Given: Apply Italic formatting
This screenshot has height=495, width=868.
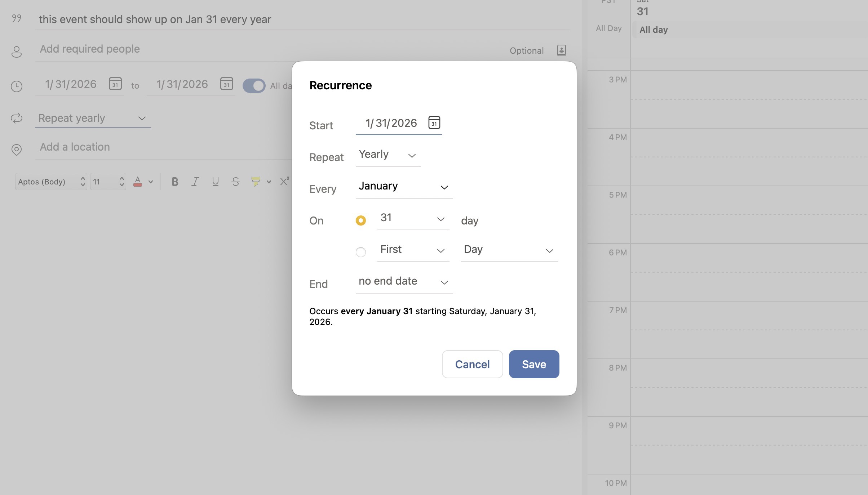Looking at the screenshot, I should [x=195, y=182].
